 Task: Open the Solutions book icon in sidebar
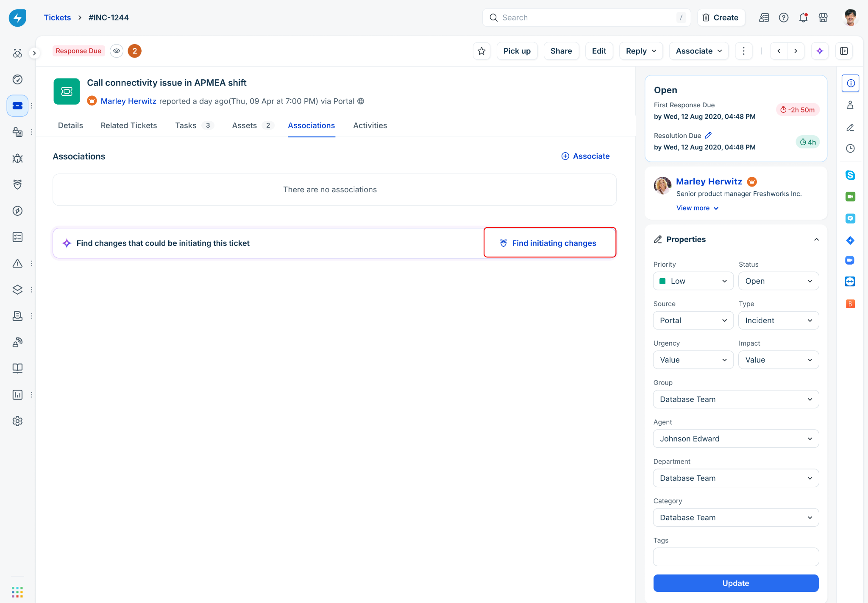coord(17,368)
